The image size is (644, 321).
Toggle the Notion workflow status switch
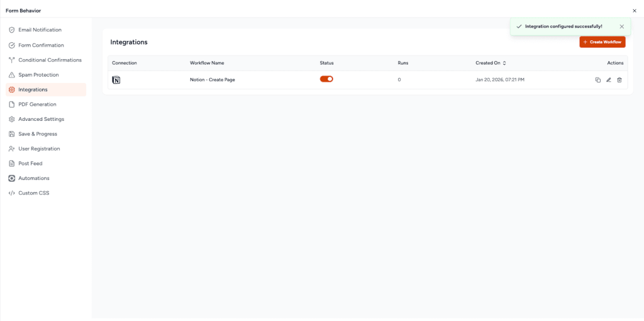point(326,79)
